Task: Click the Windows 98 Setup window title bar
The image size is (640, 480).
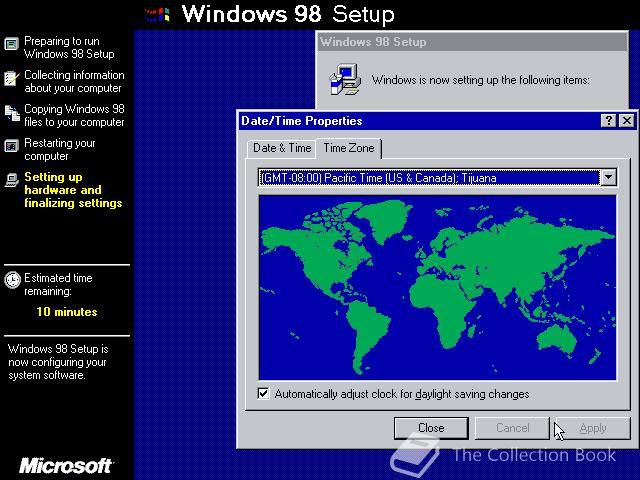Action: [x=473, y=42]
